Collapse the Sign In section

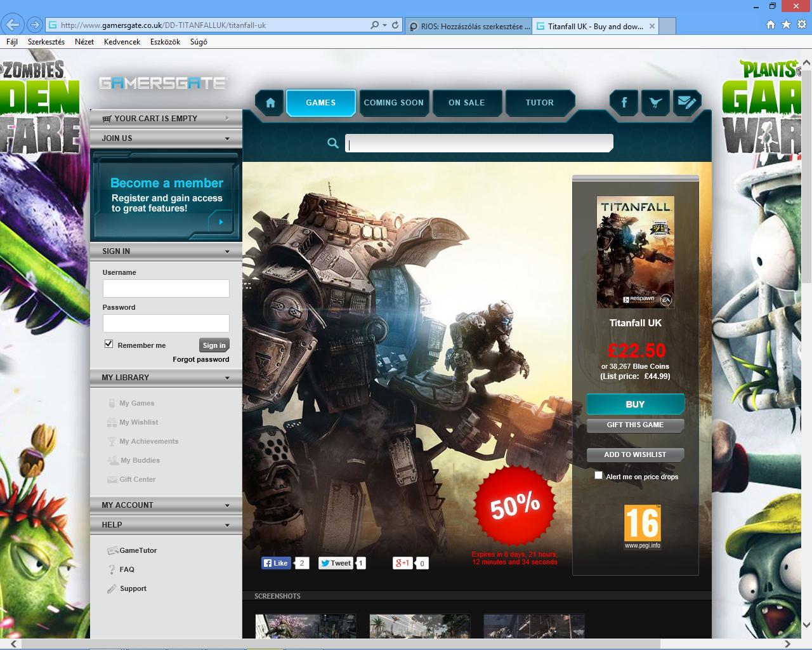pos(228,251)
